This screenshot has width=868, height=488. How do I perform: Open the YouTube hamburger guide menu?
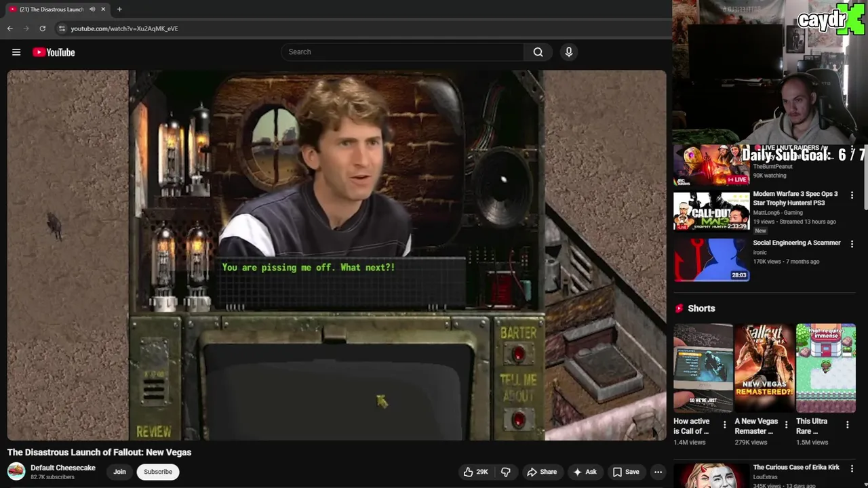[x=16, y=52]
